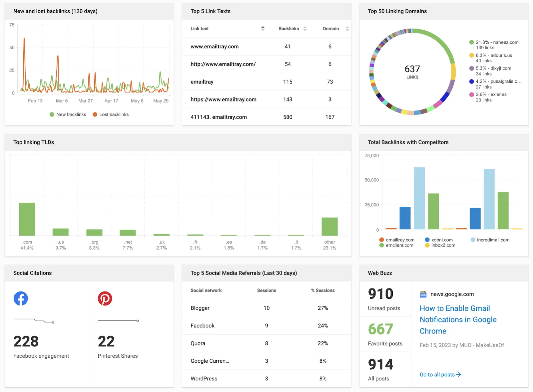533x392 pixels.
Task: Sort by Domain column arrows
Action: [x=347, y=29]
